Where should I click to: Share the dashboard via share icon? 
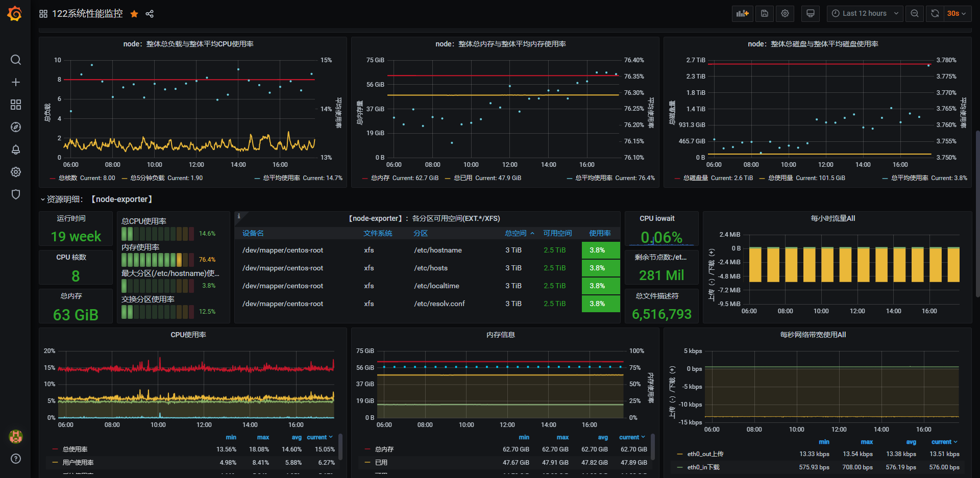pyautogui.click(x=150, y=14)
